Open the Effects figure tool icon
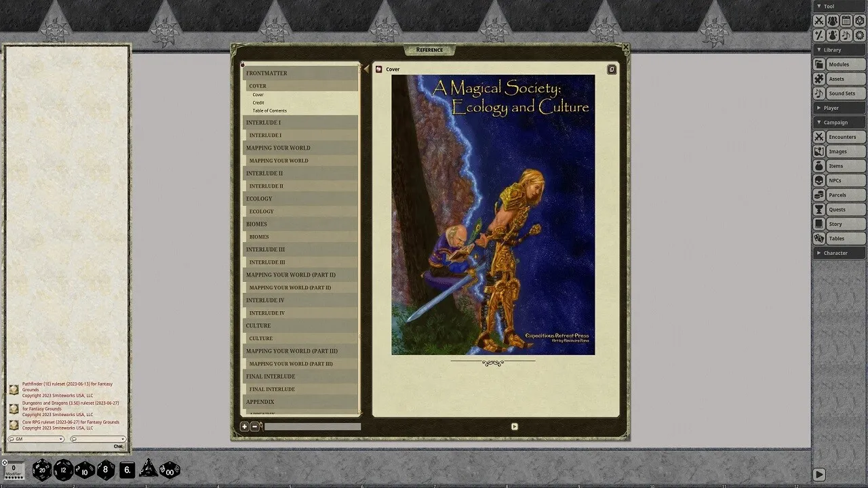The image size is (868, 488). coord(833,35)
